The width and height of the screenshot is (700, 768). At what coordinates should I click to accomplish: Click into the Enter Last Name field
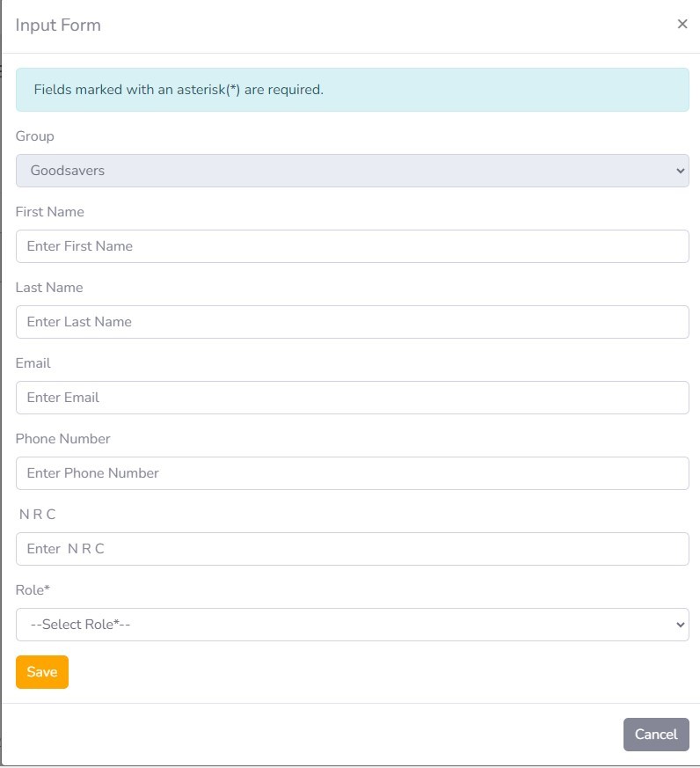coord(352,322)
